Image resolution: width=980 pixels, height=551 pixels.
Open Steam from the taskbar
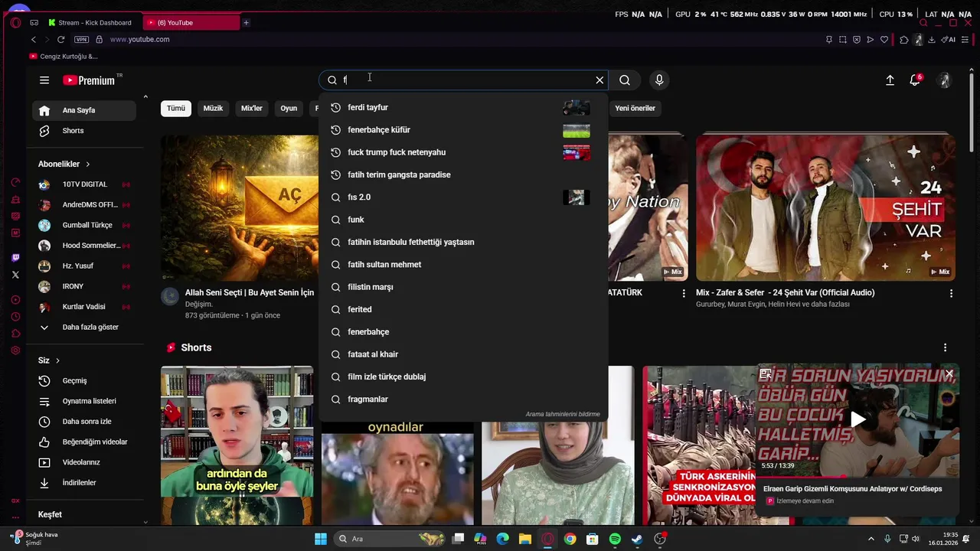637,539
